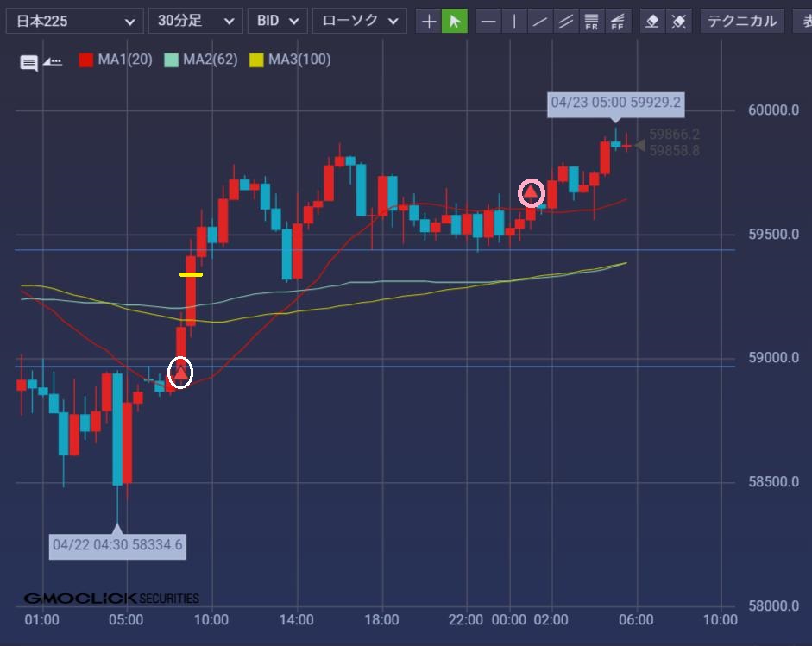Click the eraser tool icon
The image size is (812, 646).
(652, 22)
